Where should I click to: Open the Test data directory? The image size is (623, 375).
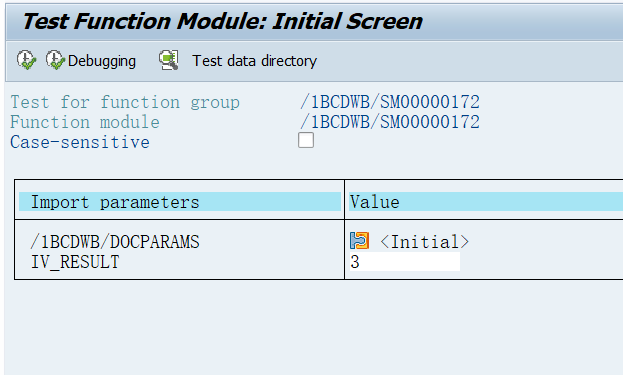(255, 61)
